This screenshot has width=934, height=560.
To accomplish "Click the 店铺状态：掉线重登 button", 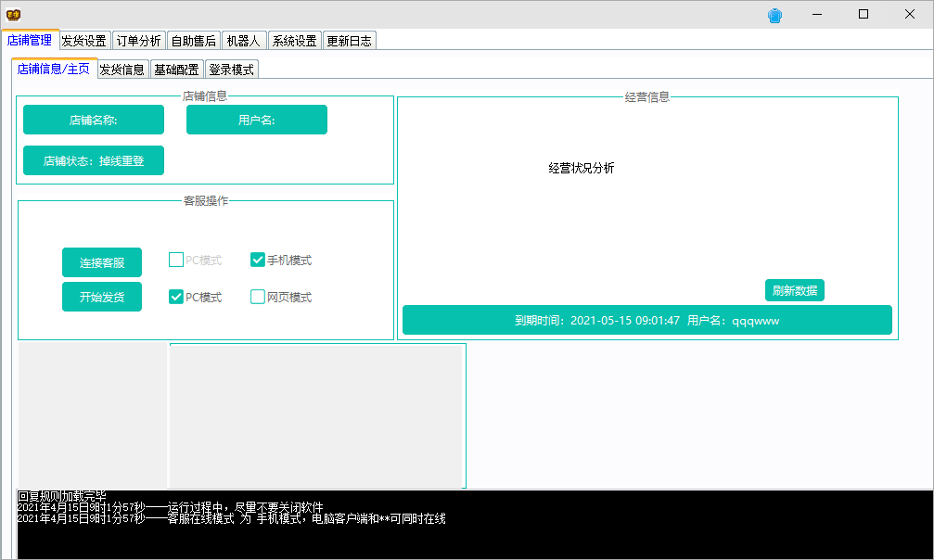I will [93, 159].
